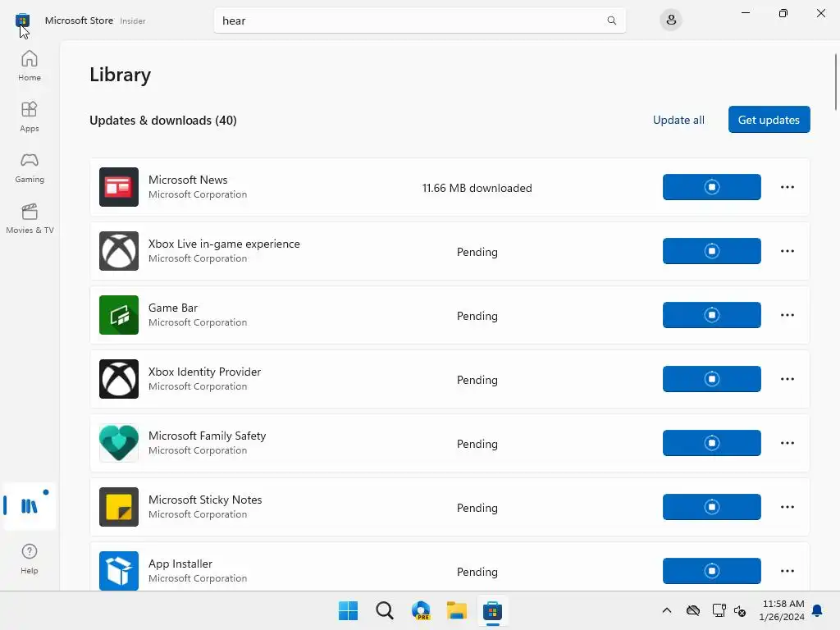Open Xbox Identity Provider app icon
Image resolution: width=840 pixels, height=630 pixels.
tap(119, 379)
